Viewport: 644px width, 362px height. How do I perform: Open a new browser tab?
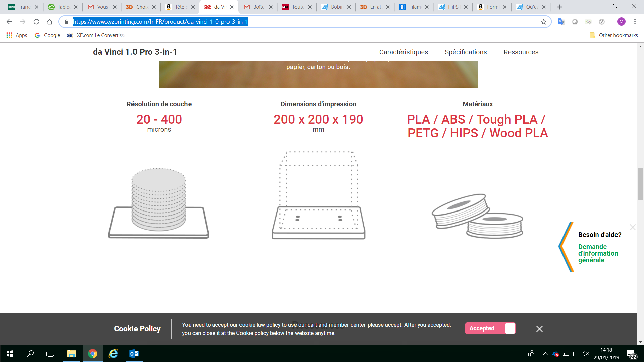point(559,7)
